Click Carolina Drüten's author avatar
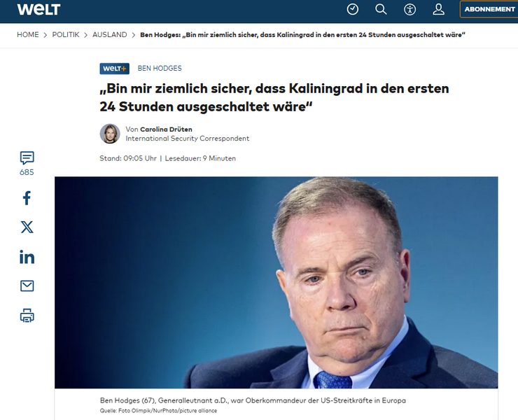 pyautogui.click(x=110, y=134)
